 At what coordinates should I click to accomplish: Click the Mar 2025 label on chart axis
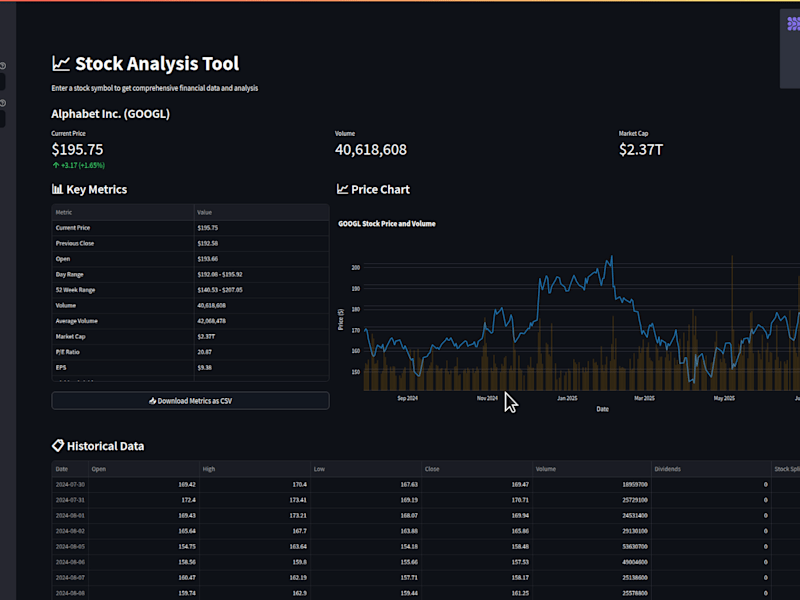(x=644, y=398)
